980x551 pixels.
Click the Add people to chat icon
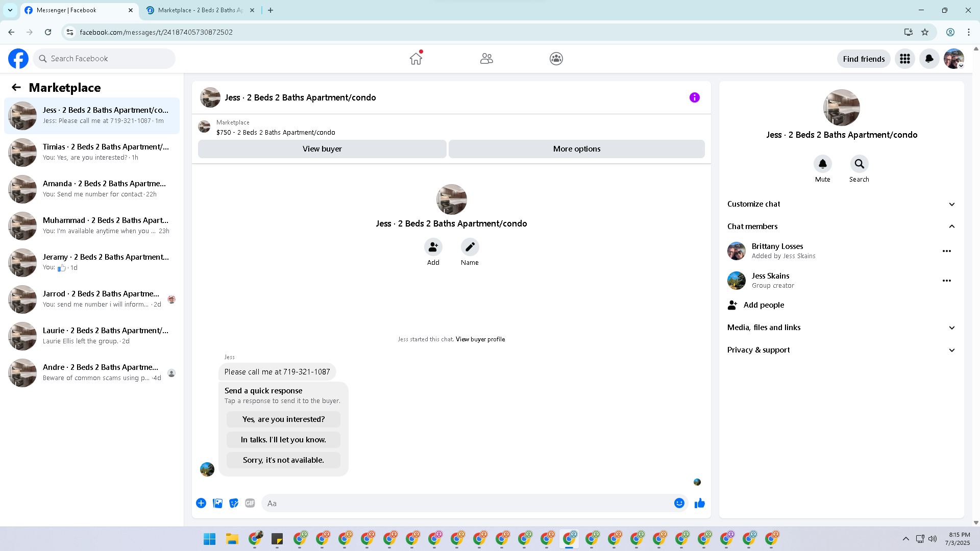coord(433,247)
